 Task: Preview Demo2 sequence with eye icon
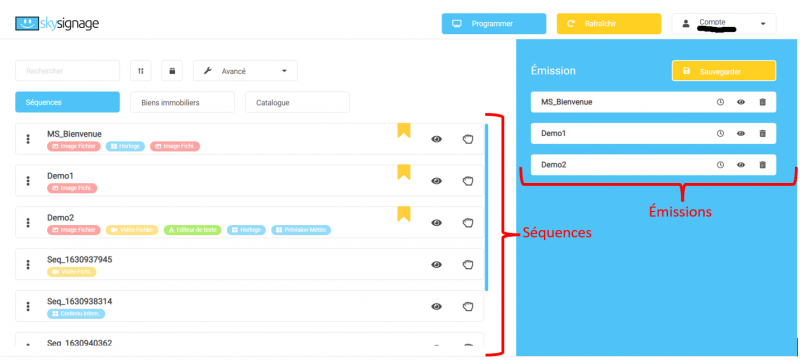click(436, 222)
